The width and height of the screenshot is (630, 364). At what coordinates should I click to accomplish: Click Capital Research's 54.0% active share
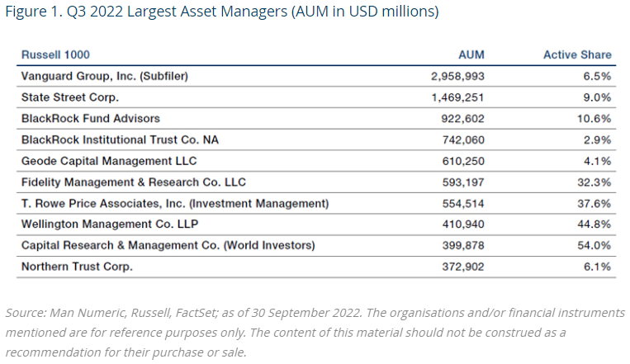(593, 246)
